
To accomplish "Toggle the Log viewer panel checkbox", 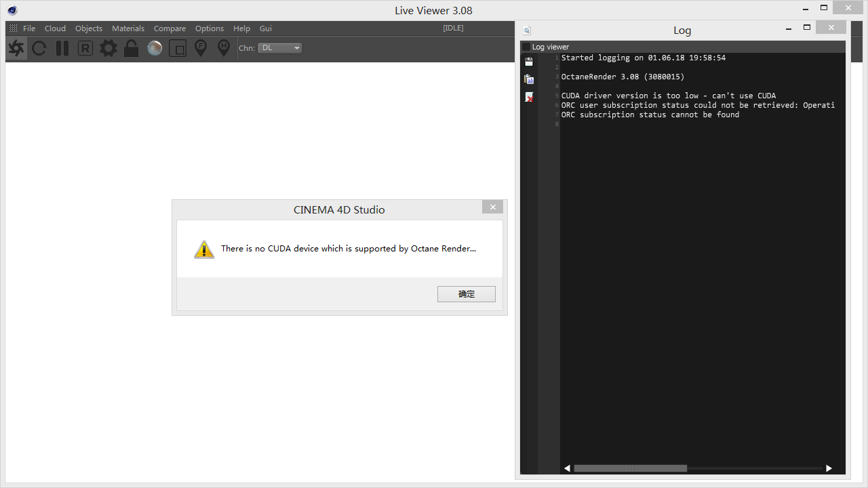I will (526, 47).
